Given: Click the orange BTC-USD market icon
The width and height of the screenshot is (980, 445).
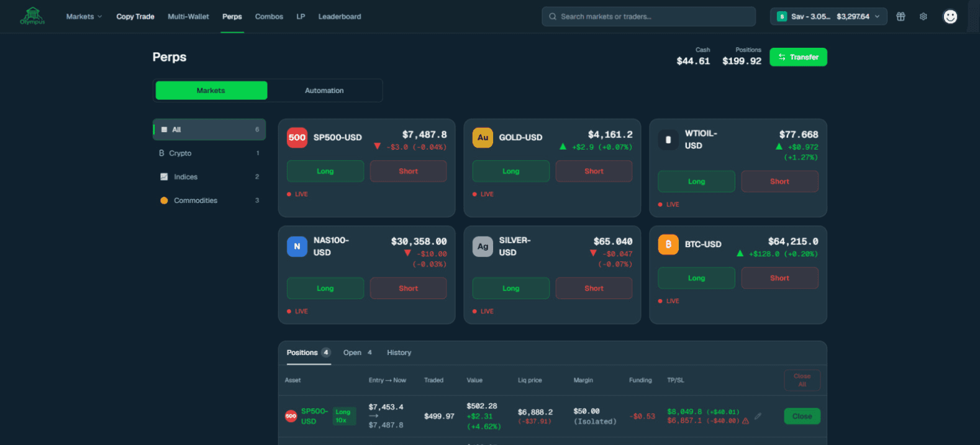Looking at the screenshot, I should pos(668,244).
